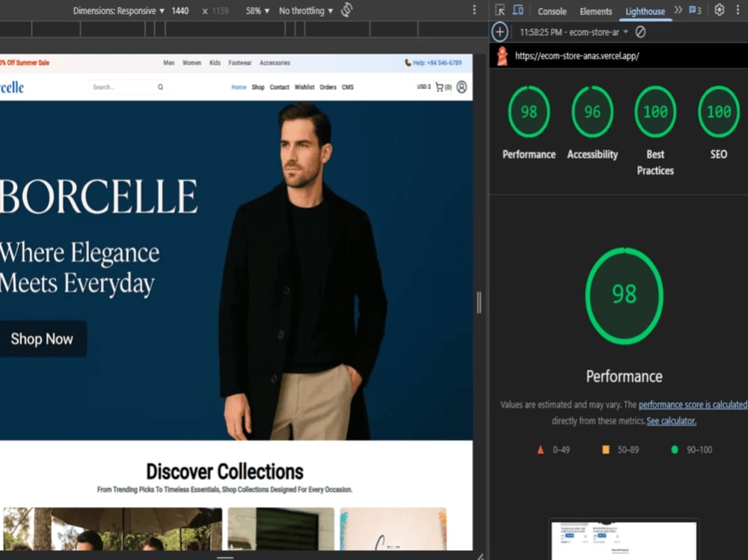
Task: Select the Lighthouse tab
Action: pyautogui.click(x=645, y=11)
